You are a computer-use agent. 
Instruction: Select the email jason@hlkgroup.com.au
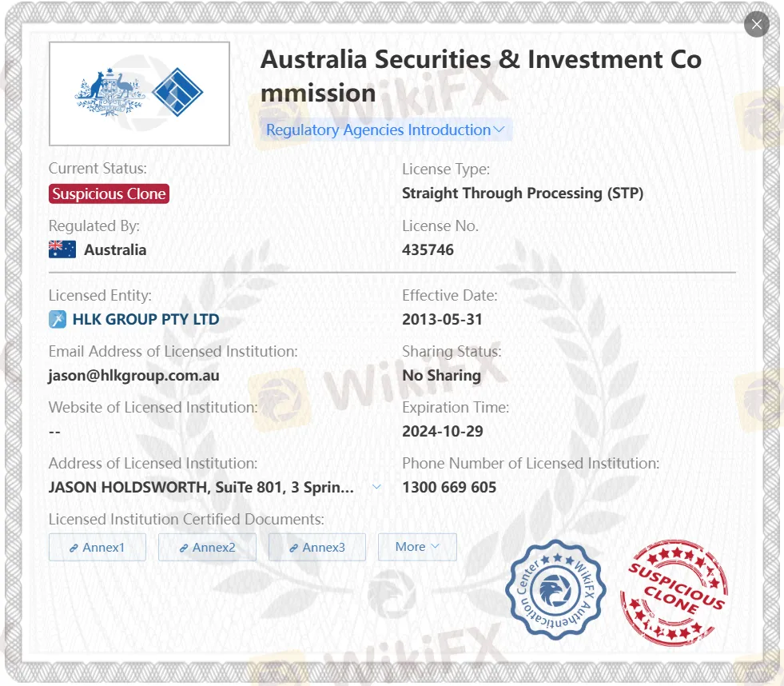(x=133, y=375)
